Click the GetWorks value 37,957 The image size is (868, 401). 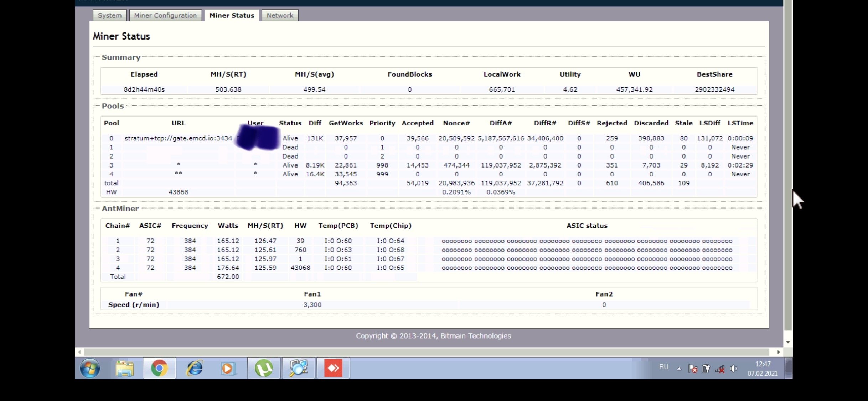coord(346,138)
